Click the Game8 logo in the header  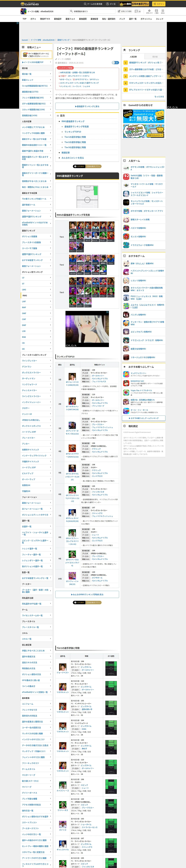30,4
